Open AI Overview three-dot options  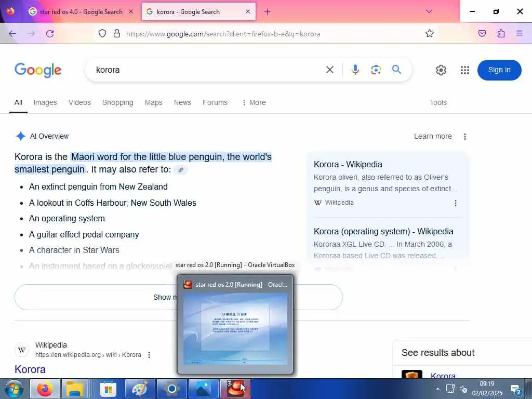[465, 137]
